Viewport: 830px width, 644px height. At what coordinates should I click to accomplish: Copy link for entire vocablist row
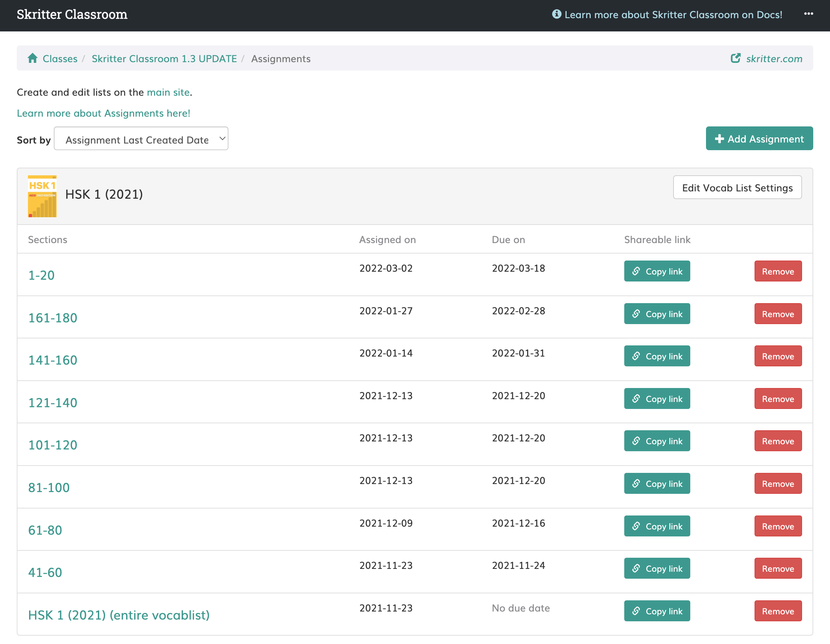point(657,610)
